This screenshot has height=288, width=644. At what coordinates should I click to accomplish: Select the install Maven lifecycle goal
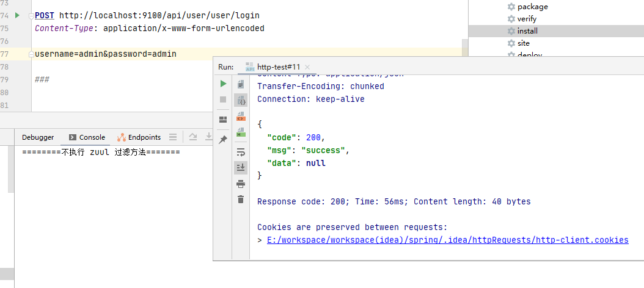coord(527,31)
